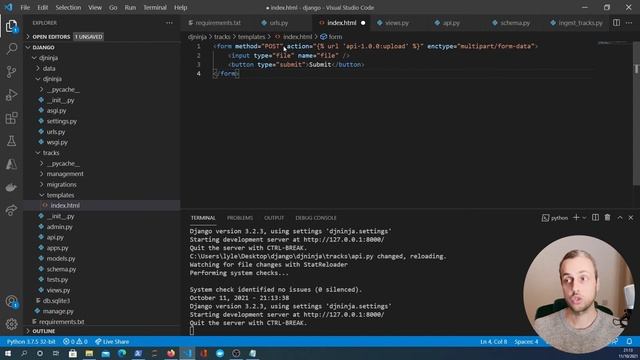Click Spaces: 4 indentation status
This screenshot has height=360, width=640.
[x=526, y=342]
